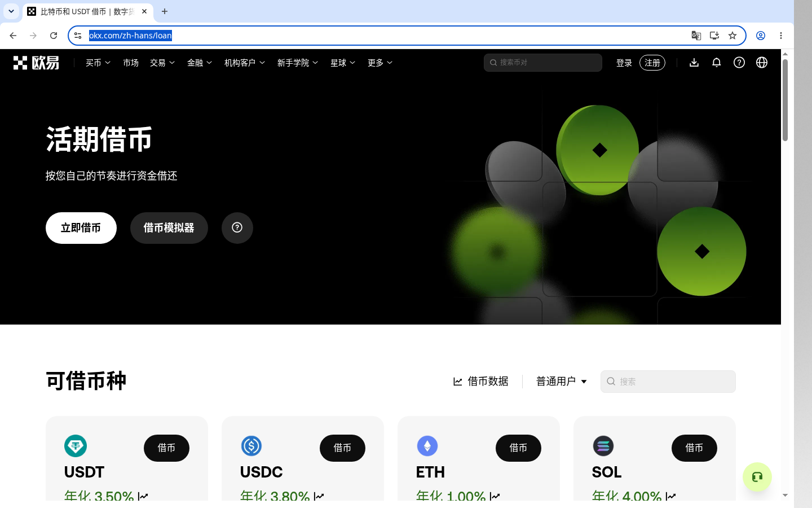Open the 借币数据 link
Viewport: 812px width, 508px height.
pos(481,382)
